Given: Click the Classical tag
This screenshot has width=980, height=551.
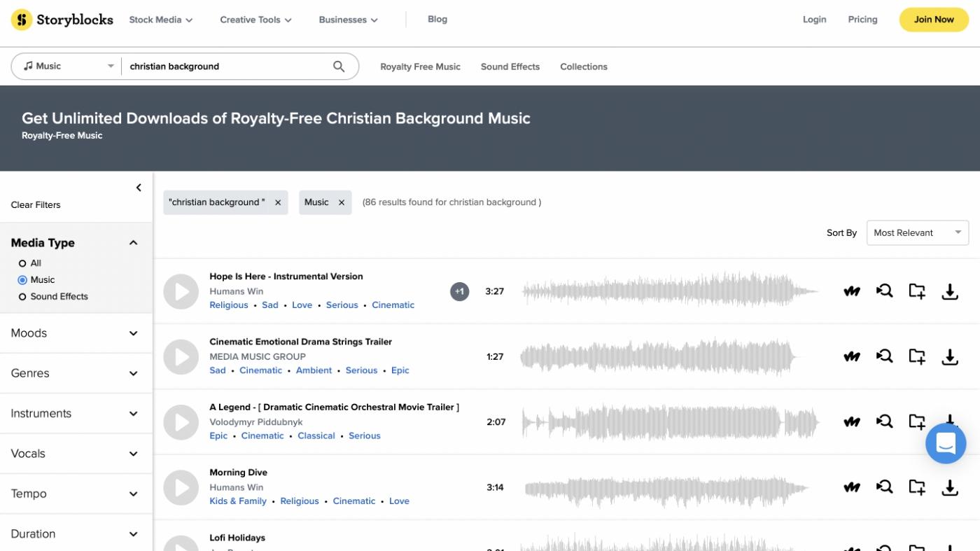Looking at the screenshot, I should pyautogui.click(x=316, y=435).
